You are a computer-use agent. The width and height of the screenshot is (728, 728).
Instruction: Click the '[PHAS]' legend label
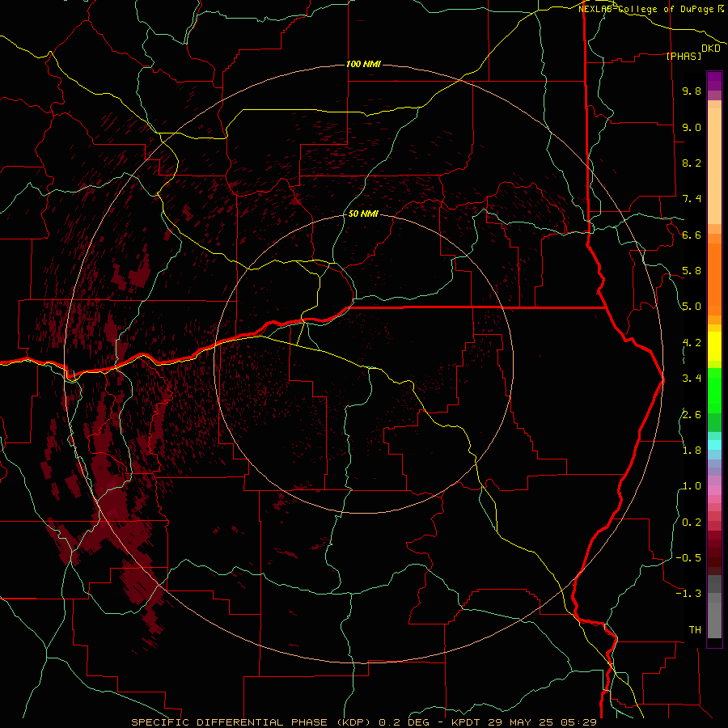point(684,56)
